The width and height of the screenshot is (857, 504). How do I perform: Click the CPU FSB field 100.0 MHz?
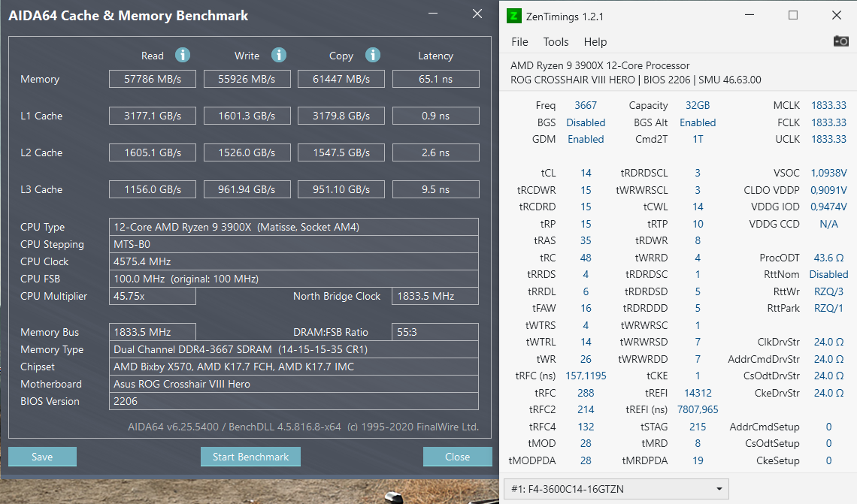(293, 279)
